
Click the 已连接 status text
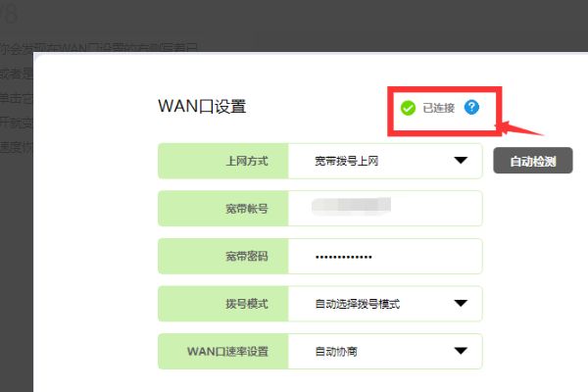(438, 108)
